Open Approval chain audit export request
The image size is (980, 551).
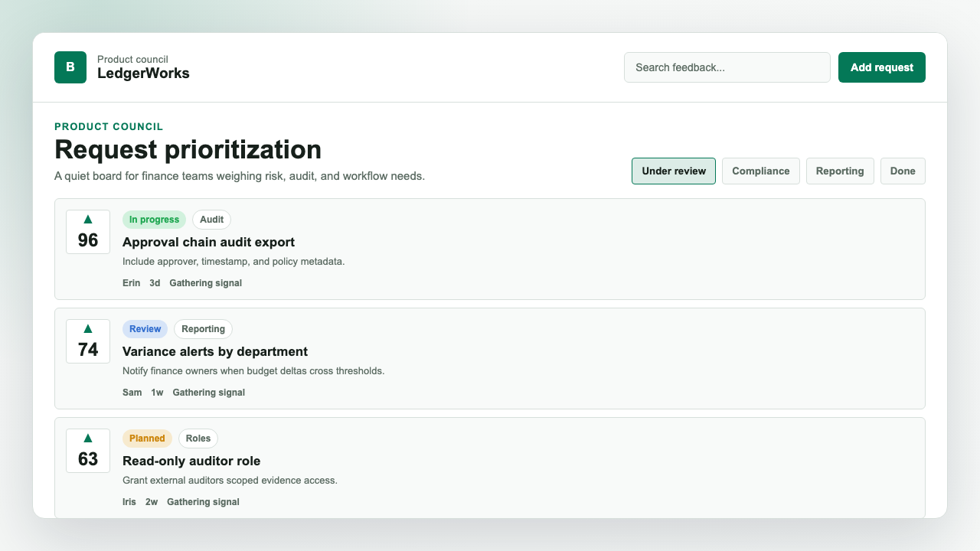[208, 242]
